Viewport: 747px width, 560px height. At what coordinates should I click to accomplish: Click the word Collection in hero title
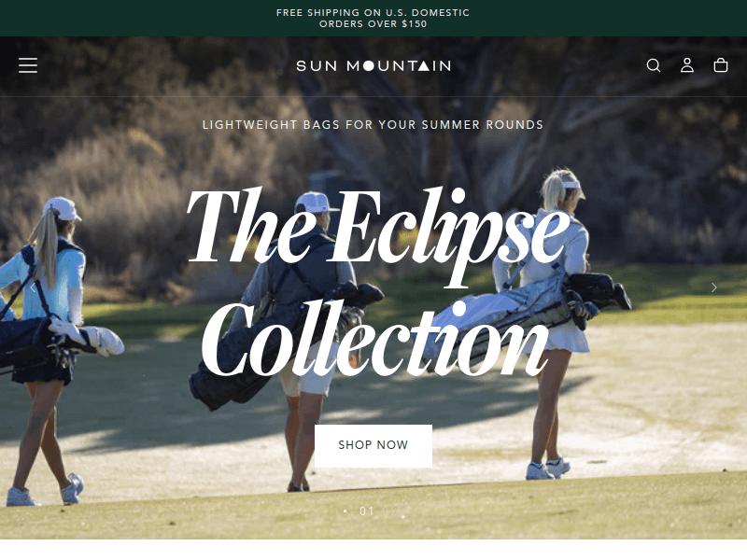(375, 338)
